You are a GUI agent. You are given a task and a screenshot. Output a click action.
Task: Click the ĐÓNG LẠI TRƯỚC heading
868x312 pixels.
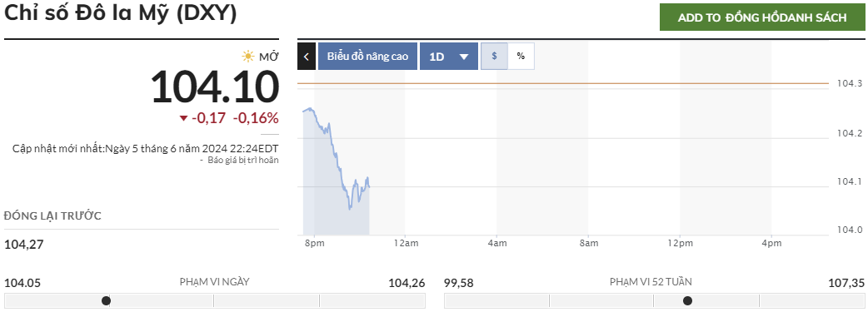[52, 216]
